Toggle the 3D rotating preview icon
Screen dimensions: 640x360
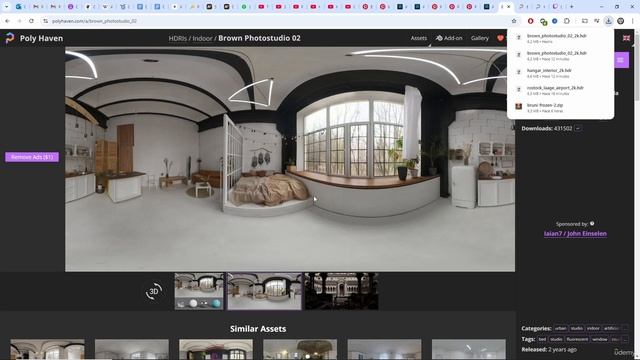(154, 291)
